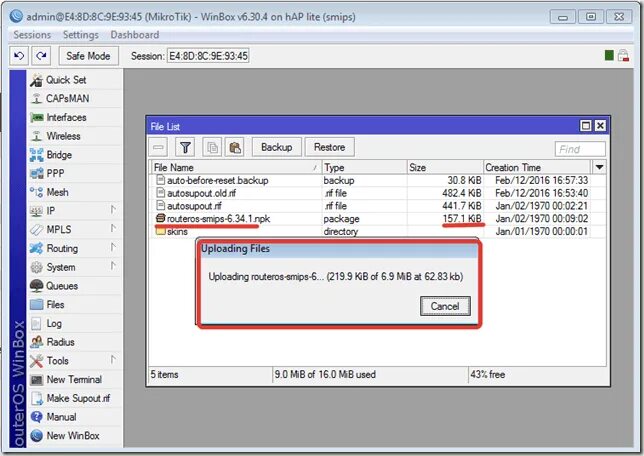Click the Redo arrow icon

(41, 56)
